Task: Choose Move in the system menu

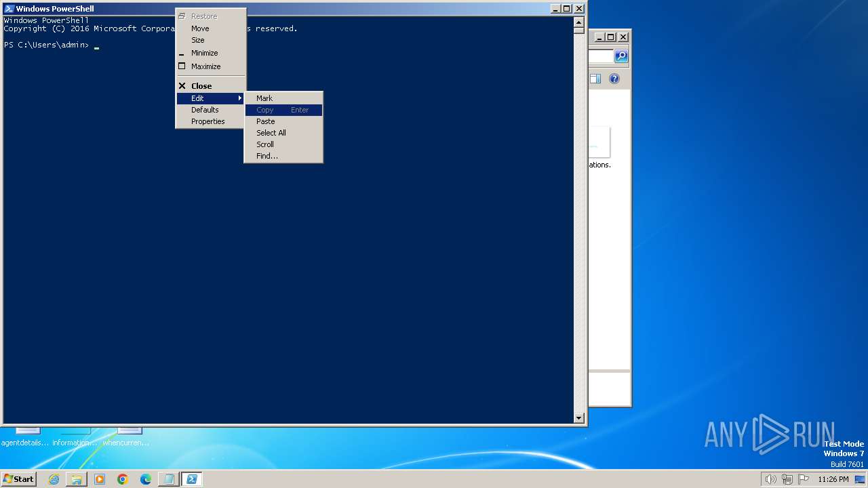Action: tap(210, 28)
